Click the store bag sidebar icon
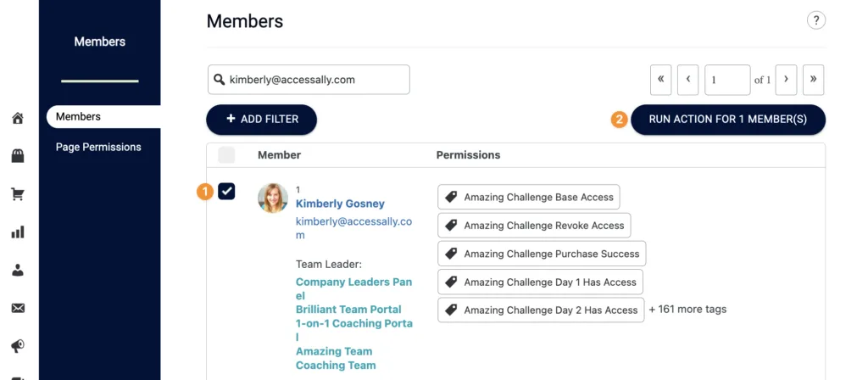Screen dimensions: 868x380 tap(17, 156)
